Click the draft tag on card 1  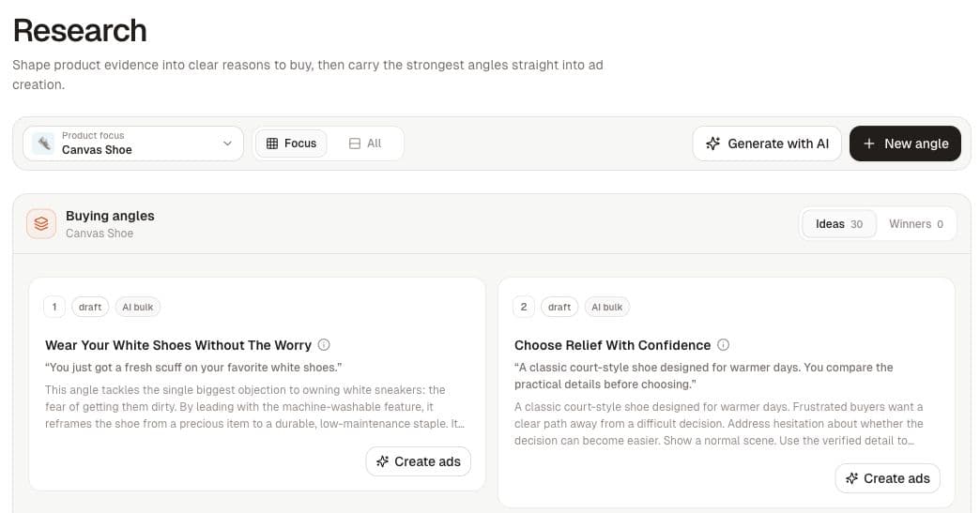tap(90, 307)
